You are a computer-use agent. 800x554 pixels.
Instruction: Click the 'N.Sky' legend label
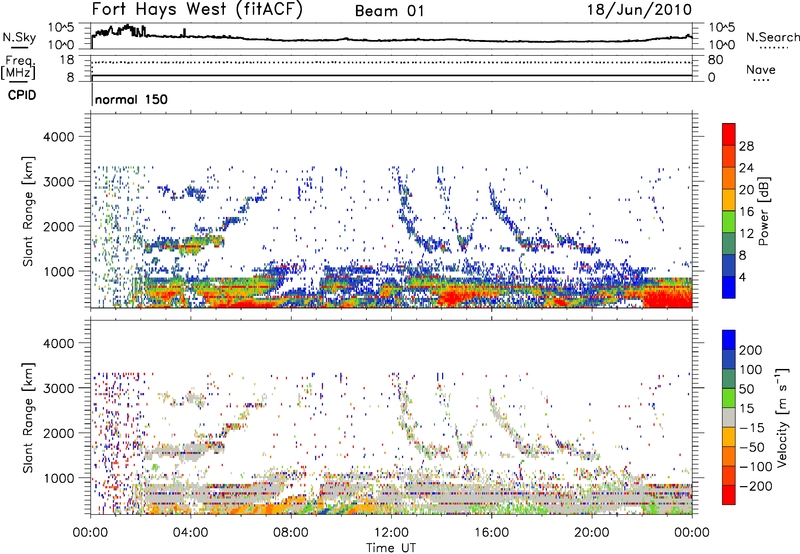coord(19,38)
